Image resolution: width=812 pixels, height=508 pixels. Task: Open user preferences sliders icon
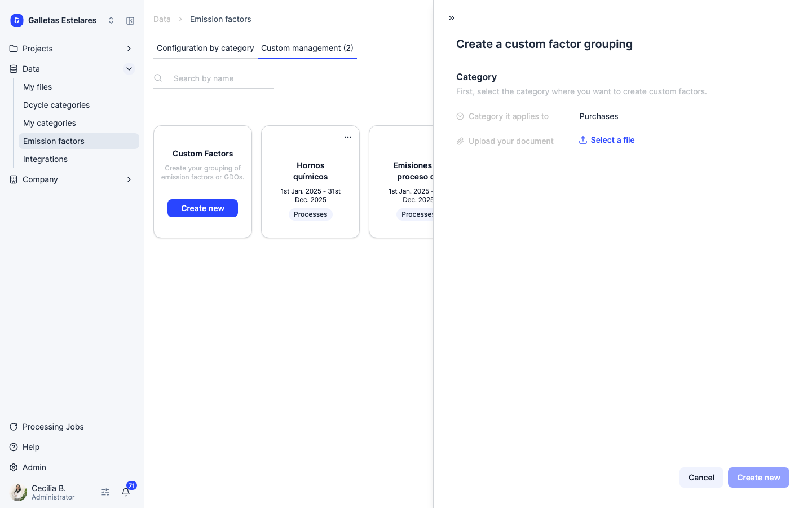click(105, 492)
